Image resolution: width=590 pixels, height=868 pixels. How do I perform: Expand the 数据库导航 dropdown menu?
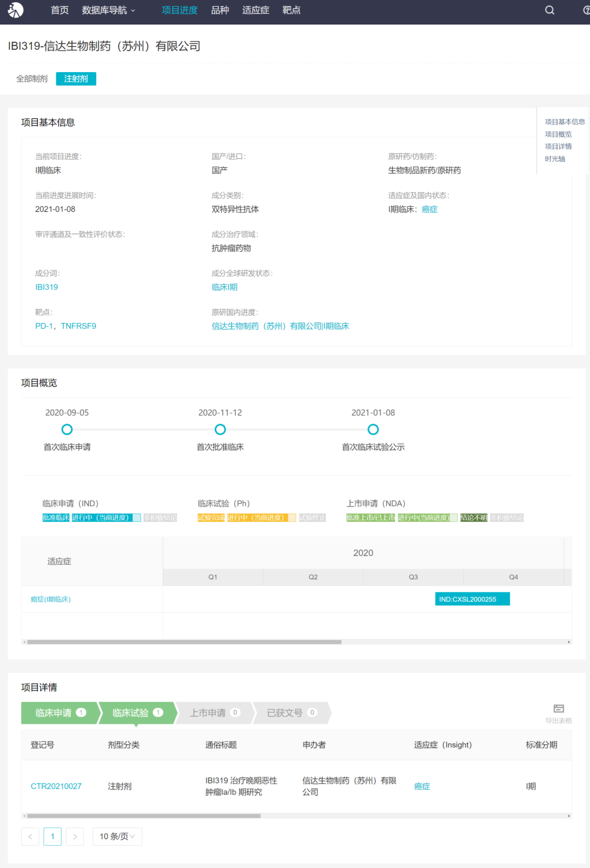point(108,10)
